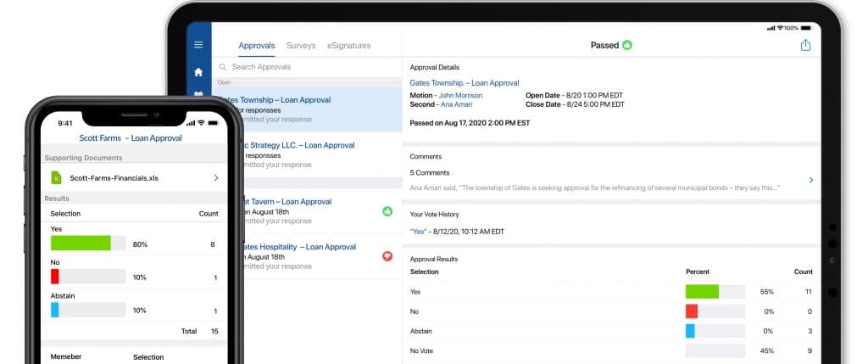Tap the Share icon at top right
868x364 pixels.
tap(805, 45)
